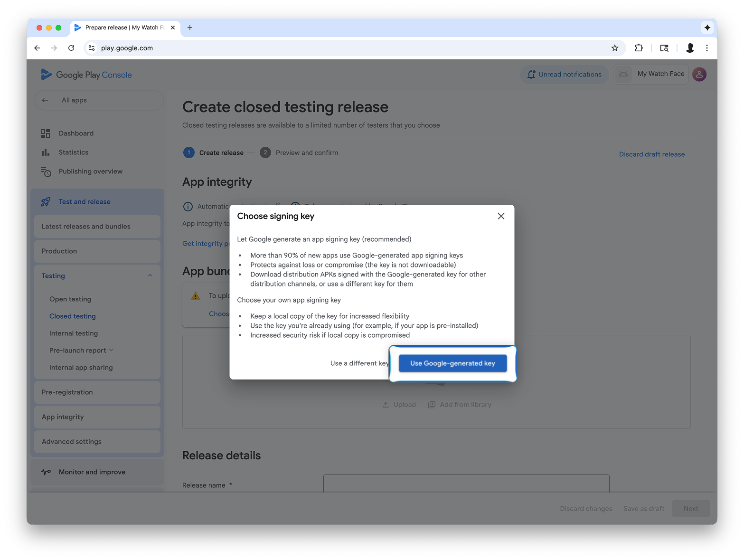Image resolution: width=744 pixels, height=560 pixels.
Task: Click Use Google-generated key button
Action: click(452, 363)
